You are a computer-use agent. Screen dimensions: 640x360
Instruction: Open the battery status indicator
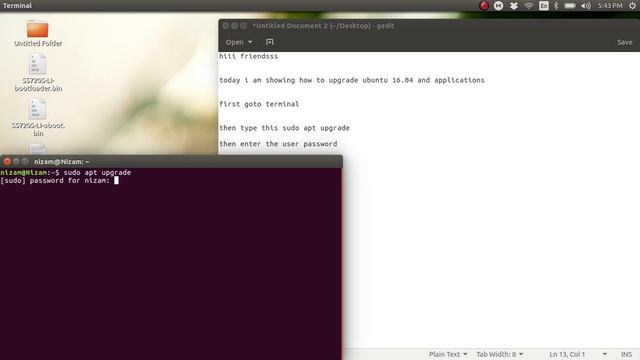[x=570, y=6]
